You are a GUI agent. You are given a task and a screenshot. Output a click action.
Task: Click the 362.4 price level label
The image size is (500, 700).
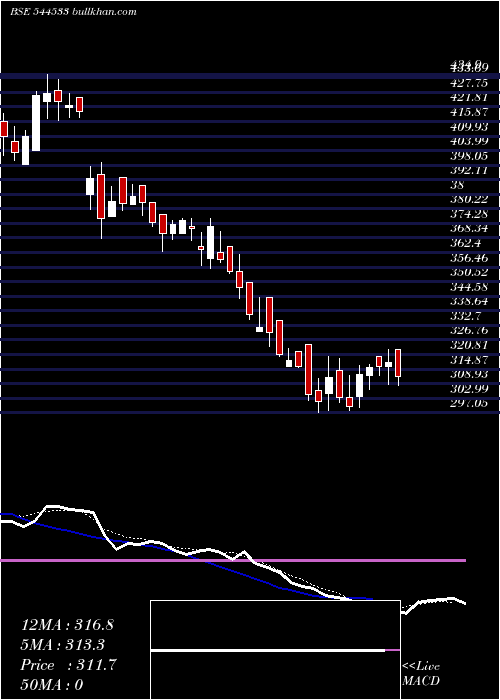[466, 243]
